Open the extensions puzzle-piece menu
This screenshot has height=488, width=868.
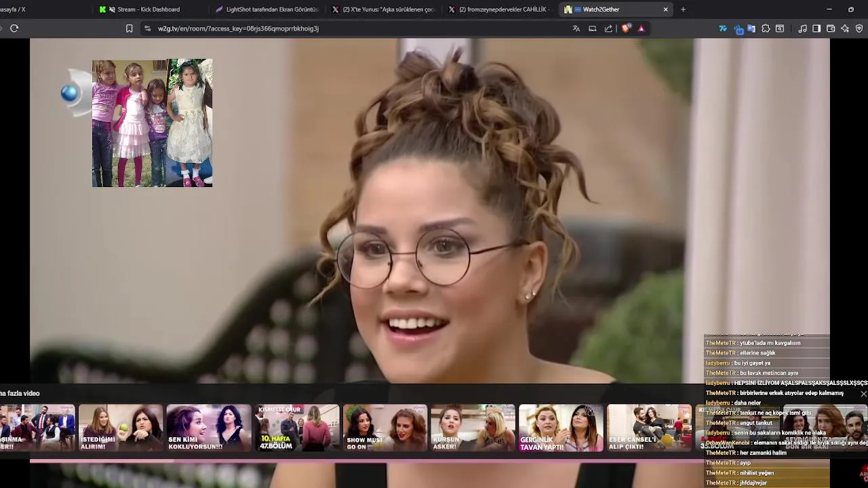[x=766, y=28]
